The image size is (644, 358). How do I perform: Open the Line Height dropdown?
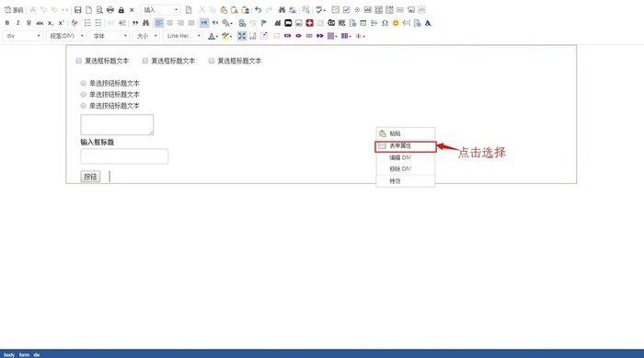[183, 36]
